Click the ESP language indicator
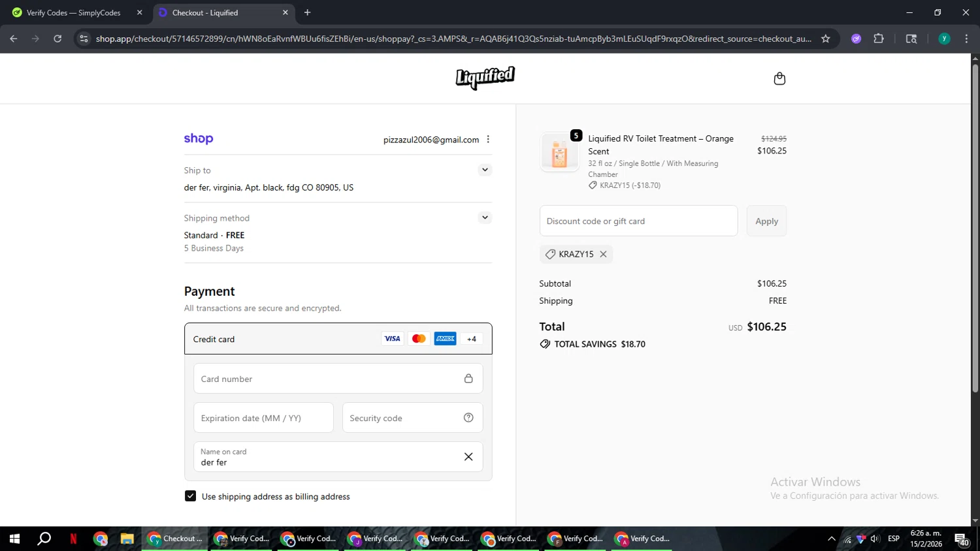 tap(894, 539)
